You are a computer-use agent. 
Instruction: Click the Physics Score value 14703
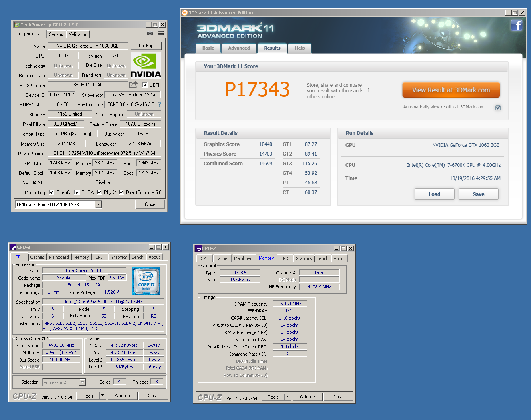pos(265,154)
